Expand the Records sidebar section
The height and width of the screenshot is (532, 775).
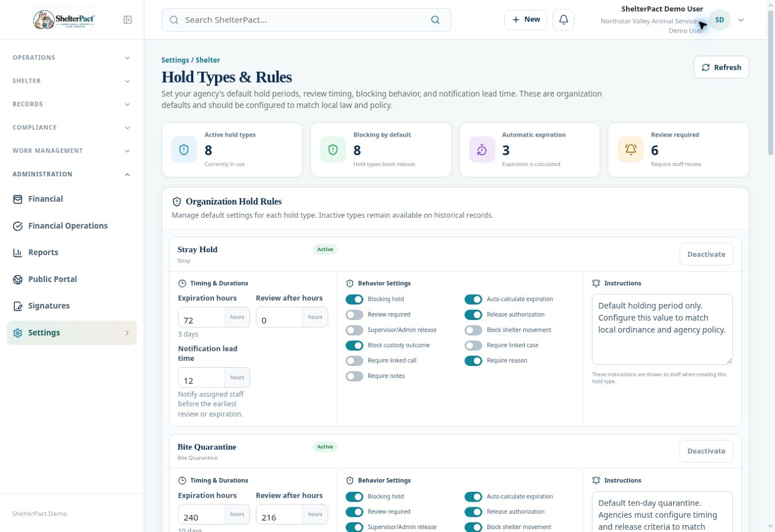[x=72, y=104]
